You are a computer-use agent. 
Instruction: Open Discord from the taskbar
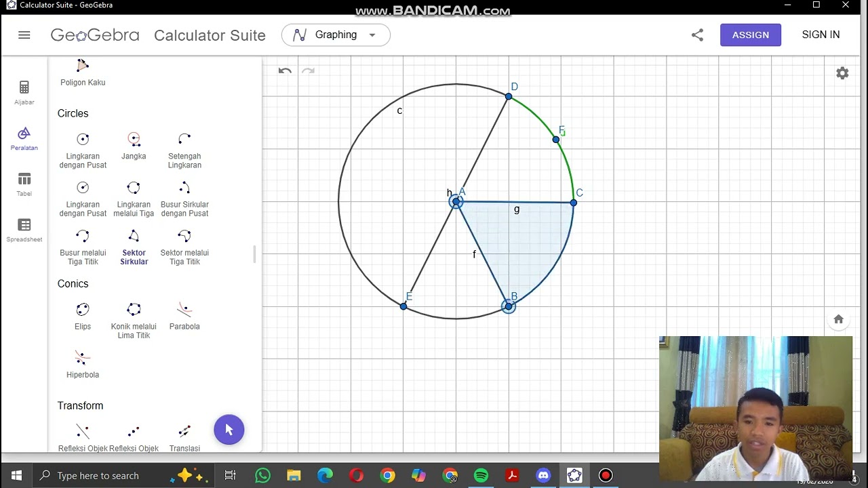[x=543, y=475]
